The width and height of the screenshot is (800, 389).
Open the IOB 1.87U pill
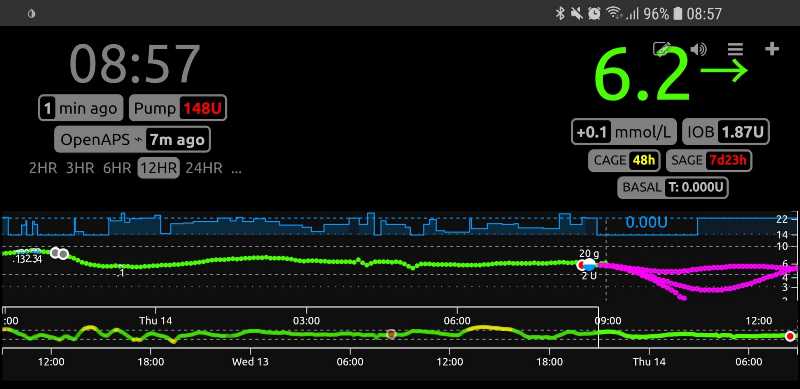(x=726, y=132)
